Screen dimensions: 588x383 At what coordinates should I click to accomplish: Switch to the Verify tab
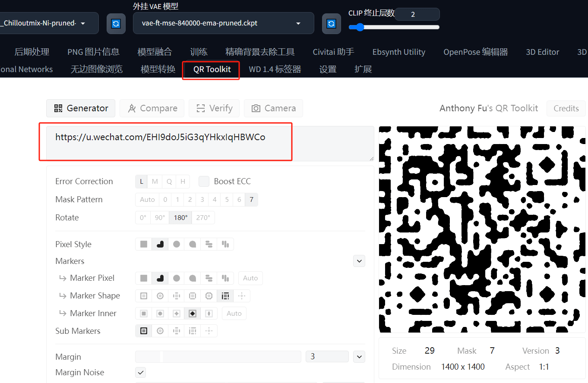(214, 108)
